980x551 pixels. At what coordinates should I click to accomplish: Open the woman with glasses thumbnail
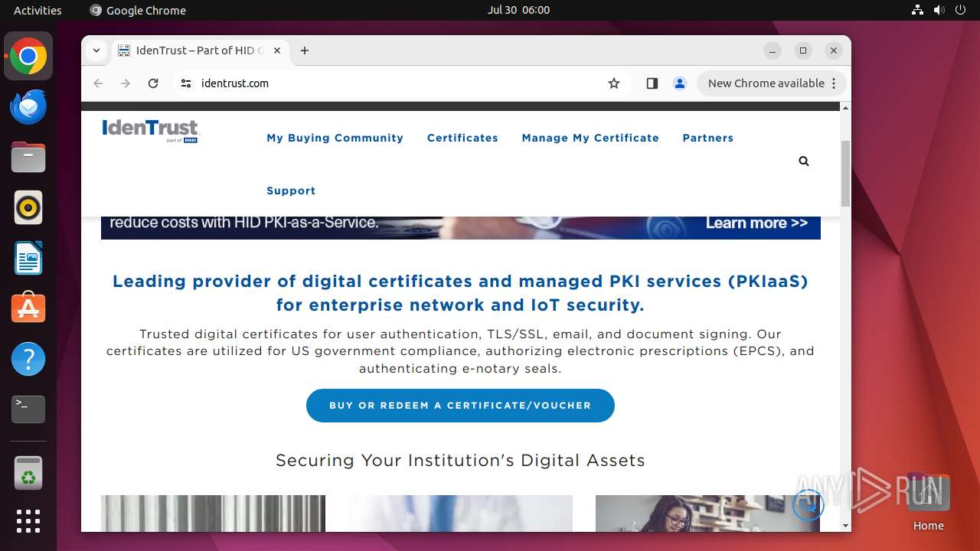[707, 514]
